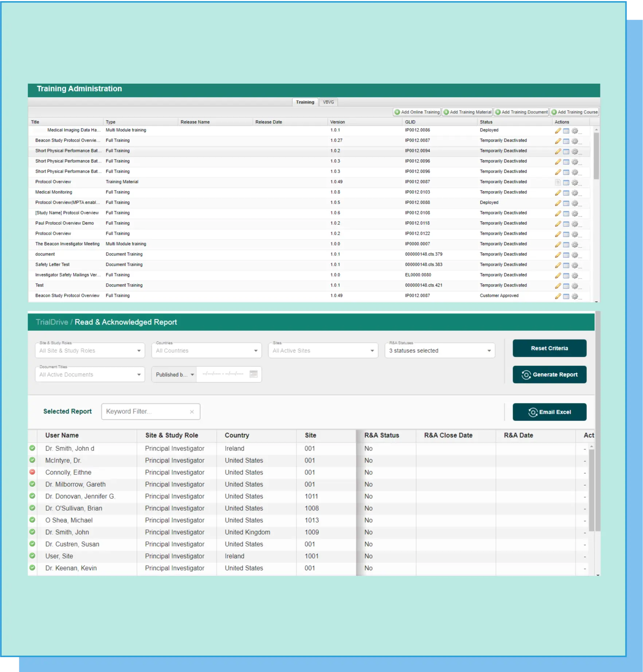This screenshot has width=643, height=672.
Task: Open the Document Titles dropdown
Action: click(139, 374)
